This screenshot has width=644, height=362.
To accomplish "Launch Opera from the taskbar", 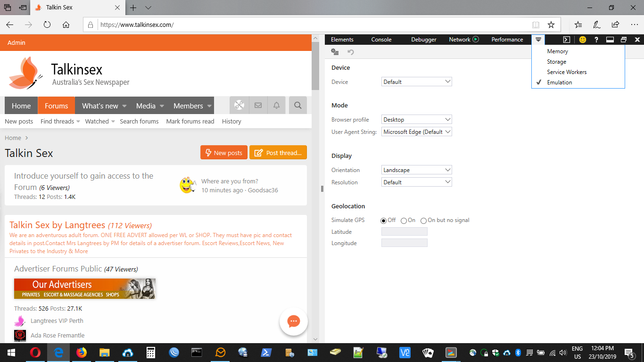I will pyautogui.click(x=35, y=352).
